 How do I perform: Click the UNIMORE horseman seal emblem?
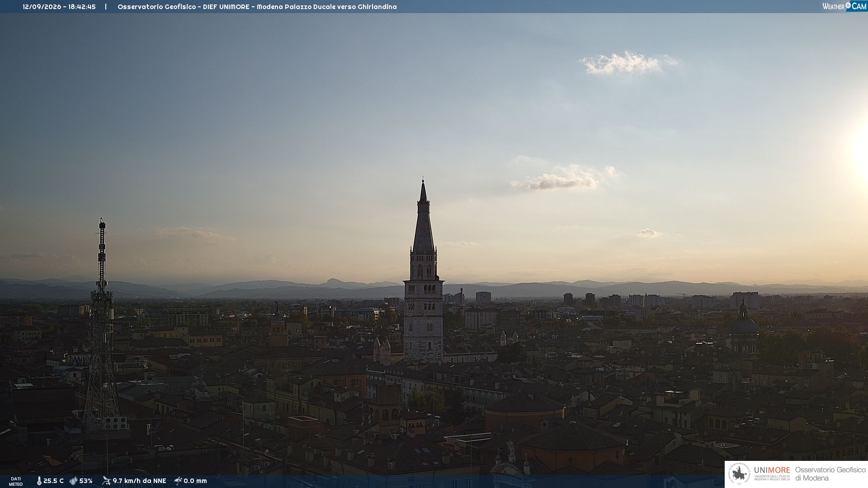coord(739,474)
